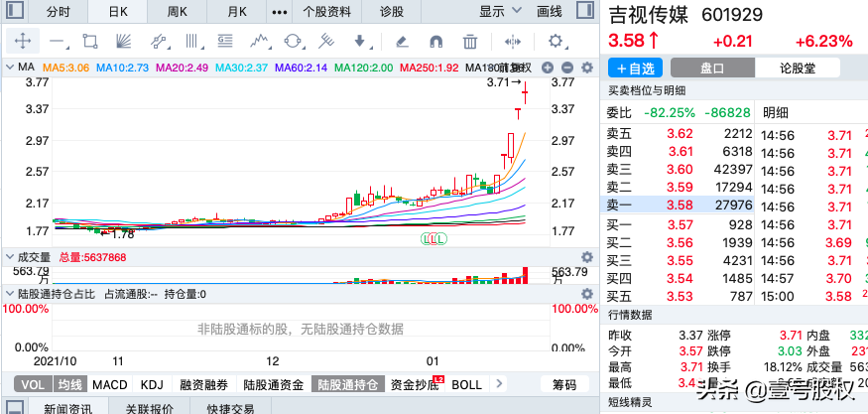The width and height of the screenshot is (868, 414).
Task: Toggle the 陆股通持仓 indicator
Action: click(x=348, y=384)
